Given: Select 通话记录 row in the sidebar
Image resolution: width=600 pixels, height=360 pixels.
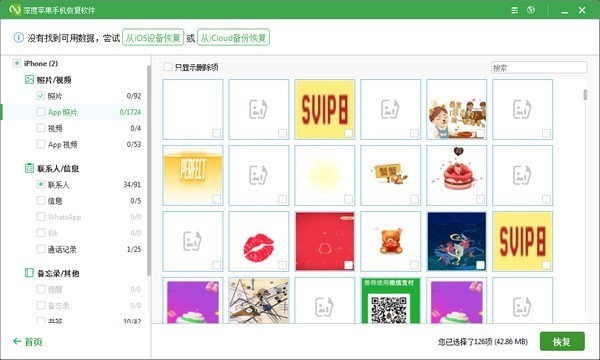Looking at the screenshot, I should pyautogui.click(x=73, y=249).
